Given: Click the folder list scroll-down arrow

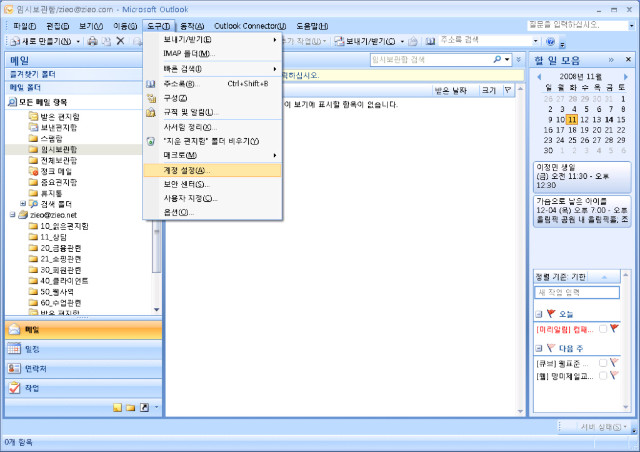Looking at the screenshot, I should click(x=156, y=309).
